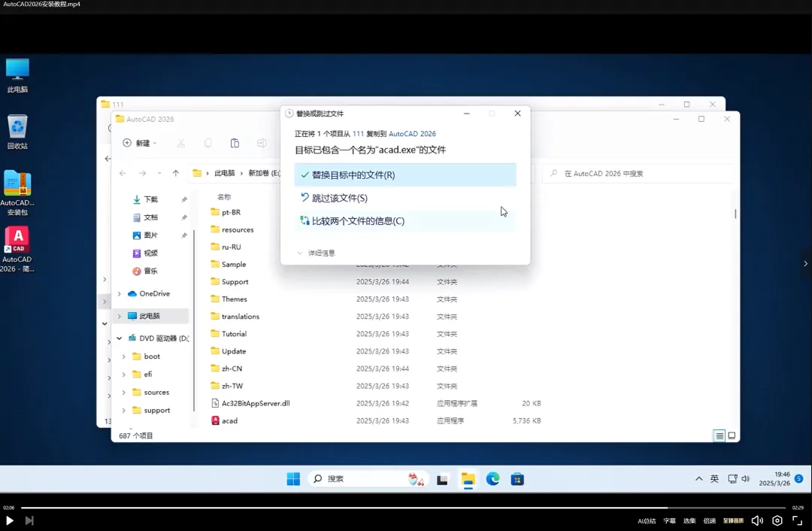Launch AutoCAD 2026 desktop shortcut

[x=17, y=249]
